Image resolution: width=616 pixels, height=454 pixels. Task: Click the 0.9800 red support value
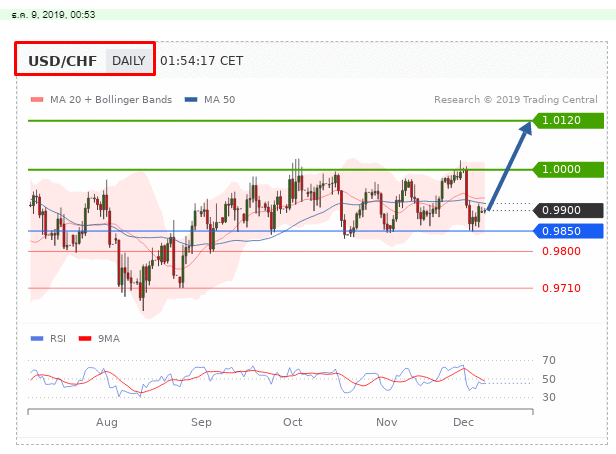tap(561, 251)
